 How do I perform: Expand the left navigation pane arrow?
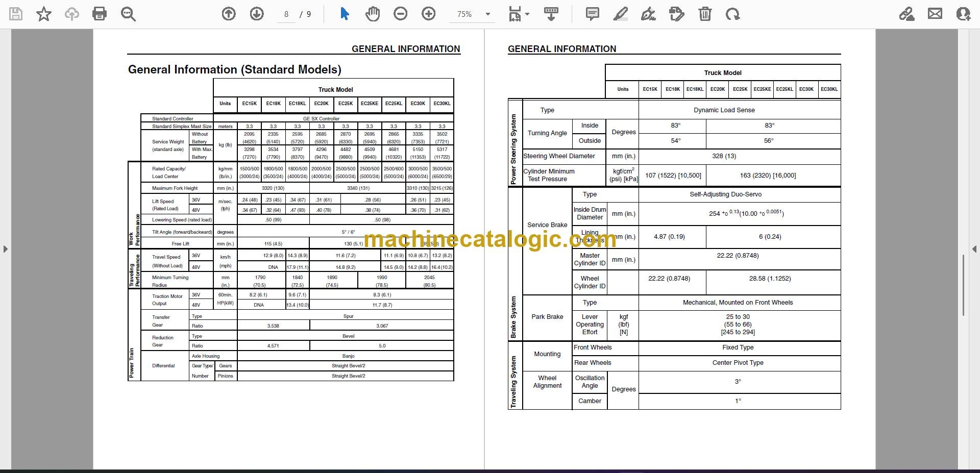(x=5, y=249)
